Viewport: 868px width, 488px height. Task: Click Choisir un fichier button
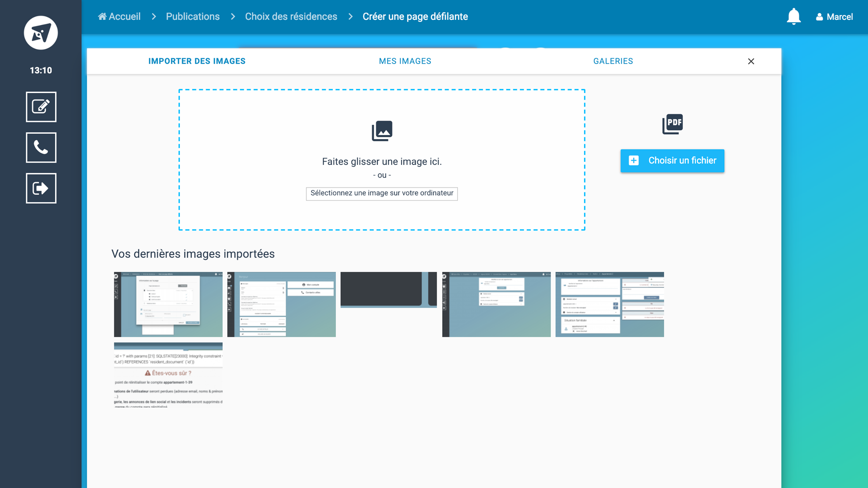[x=672, y=161]
